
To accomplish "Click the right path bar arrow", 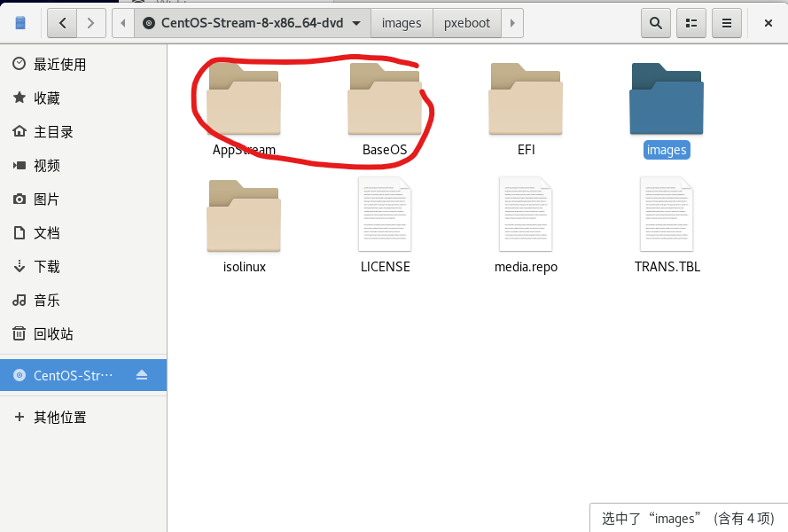I will (x=512, y=23).
